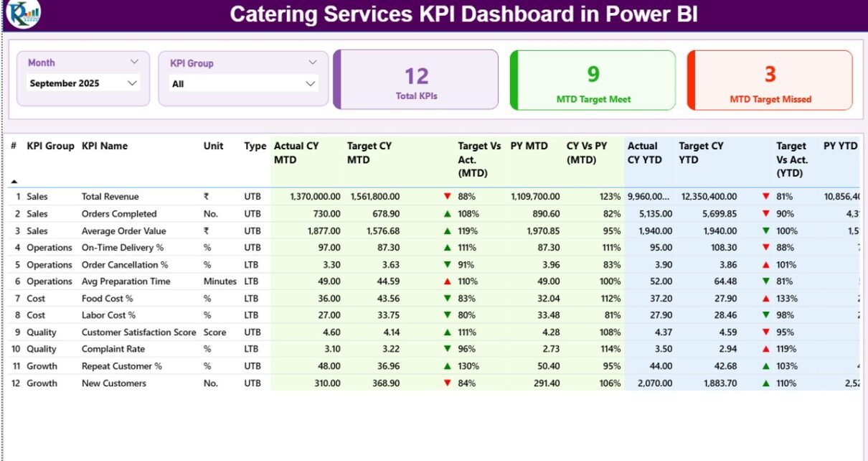This screenshot has width=868, height=461.
Task: Open the KPI Group 'All' dropdown
Action: [x=311, y=84]
